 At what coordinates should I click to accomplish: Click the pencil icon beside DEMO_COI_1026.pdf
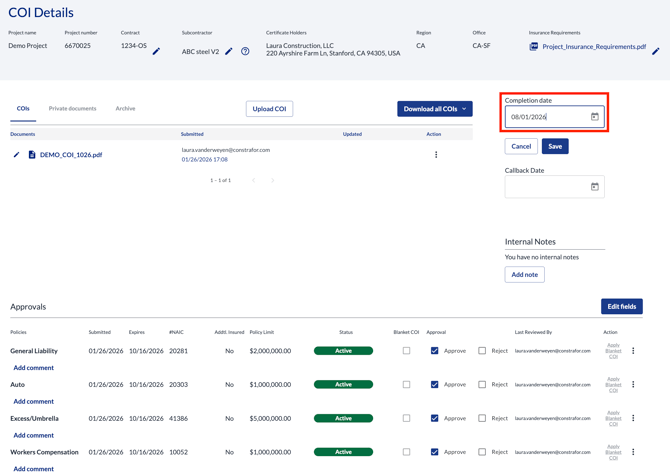[x=16, y=155]
